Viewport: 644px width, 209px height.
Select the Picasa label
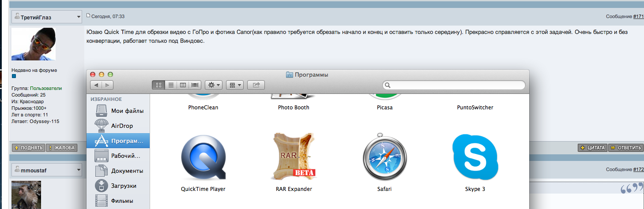tap(385, 107)
